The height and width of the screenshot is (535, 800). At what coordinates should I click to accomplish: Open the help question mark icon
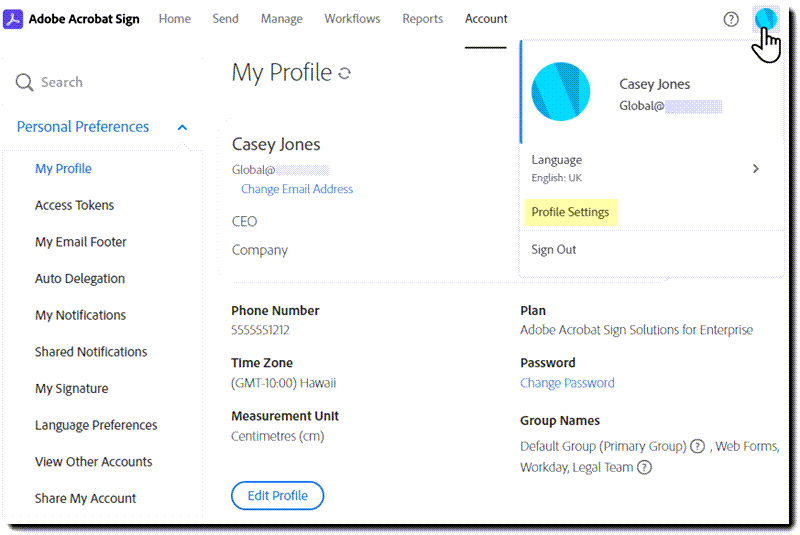click(x=731, y=19)
